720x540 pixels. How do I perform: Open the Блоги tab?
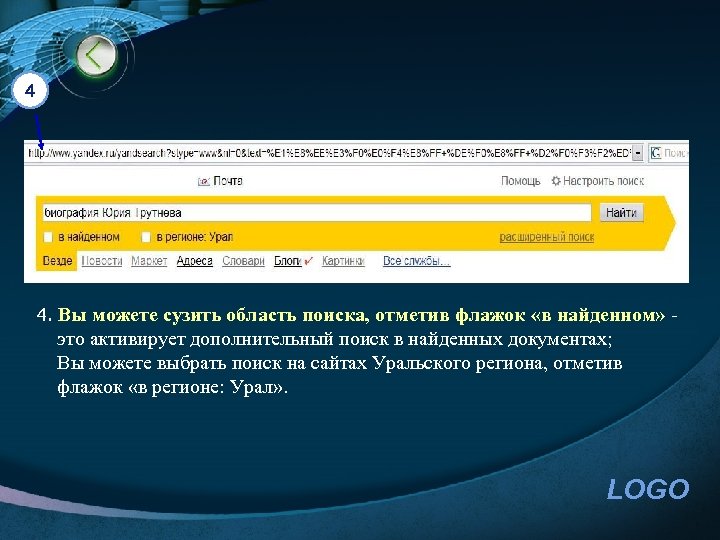click(287, 261)
